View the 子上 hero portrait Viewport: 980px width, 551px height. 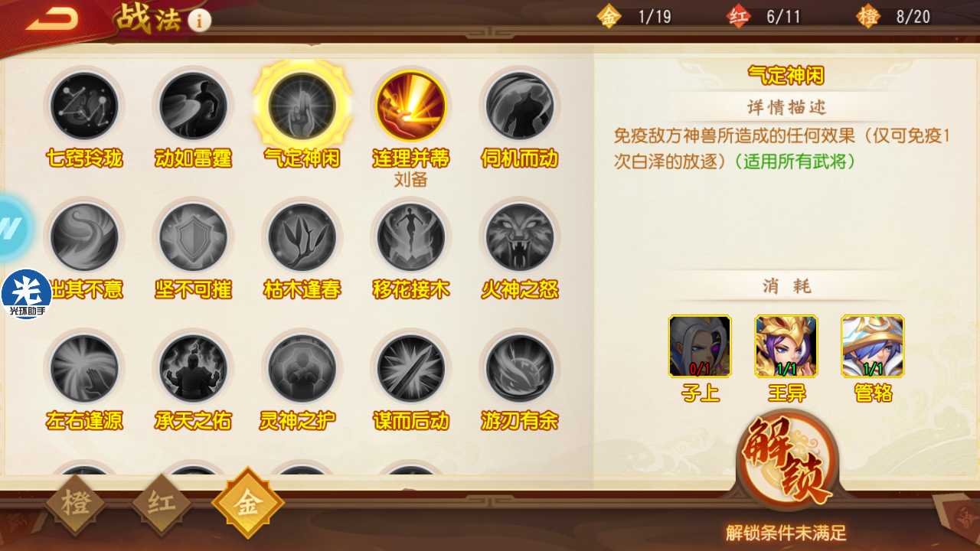click(700, 347)
